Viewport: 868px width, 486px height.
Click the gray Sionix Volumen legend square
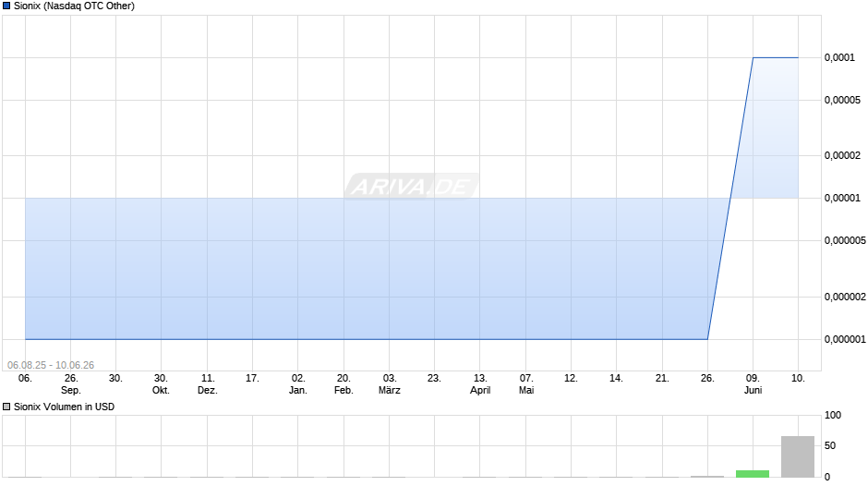(x=6, y=407)
